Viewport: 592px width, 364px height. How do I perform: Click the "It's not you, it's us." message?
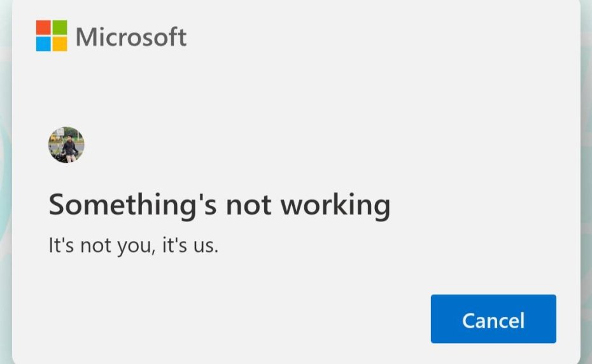pyautogui.click(x=134, y=245)
